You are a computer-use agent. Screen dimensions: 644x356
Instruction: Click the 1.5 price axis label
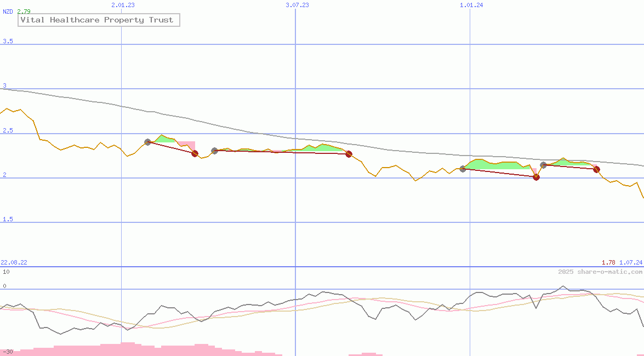point(8,219)
